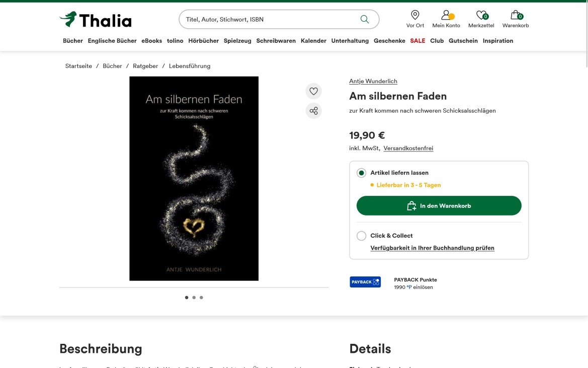
Task: Open Versandkostenfrei link
Action: point(408,148)
